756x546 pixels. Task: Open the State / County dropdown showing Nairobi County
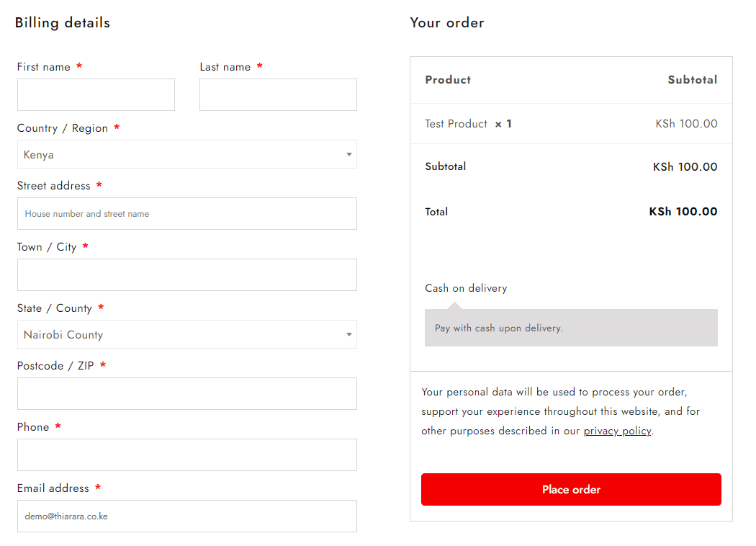[x=187, y=334]
